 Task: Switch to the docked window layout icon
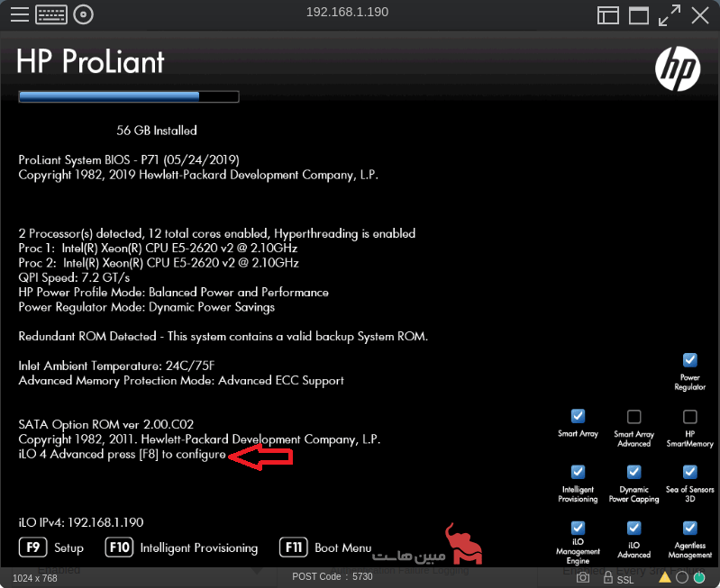tap(608, 15)
